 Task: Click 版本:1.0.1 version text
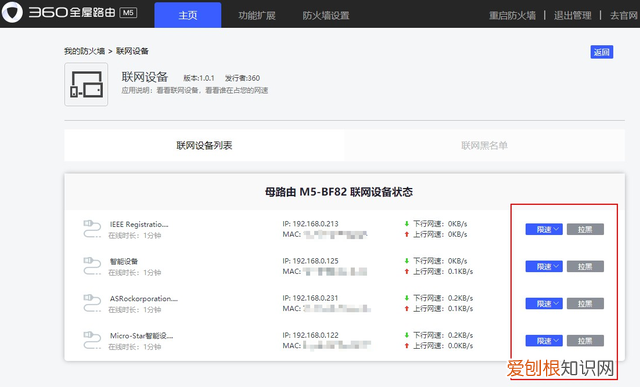(199, 78)
